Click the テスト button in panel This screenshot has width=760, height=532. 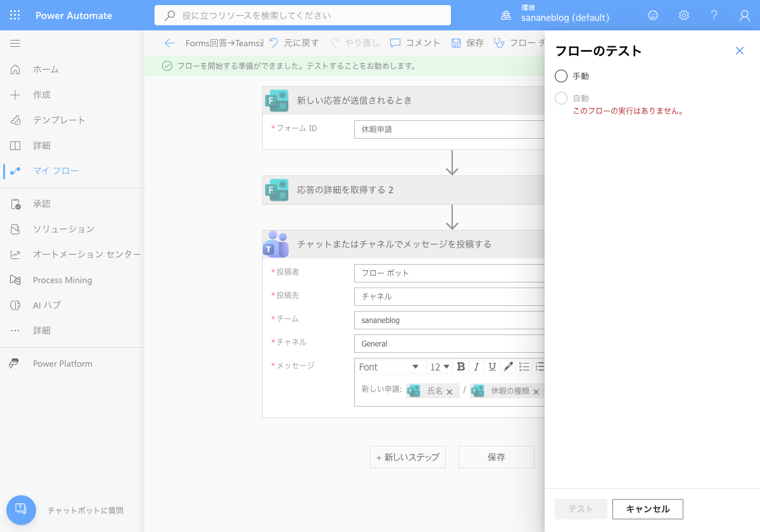tap(581, 509)
